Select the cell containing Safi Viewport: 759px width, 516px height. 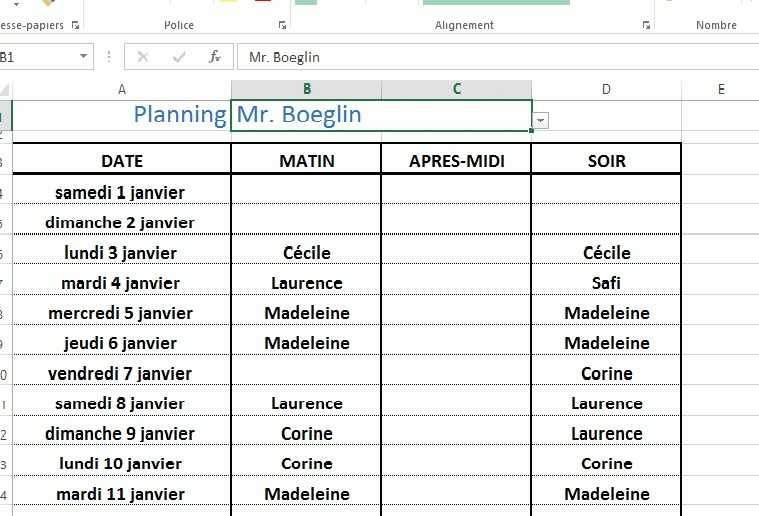606,283
